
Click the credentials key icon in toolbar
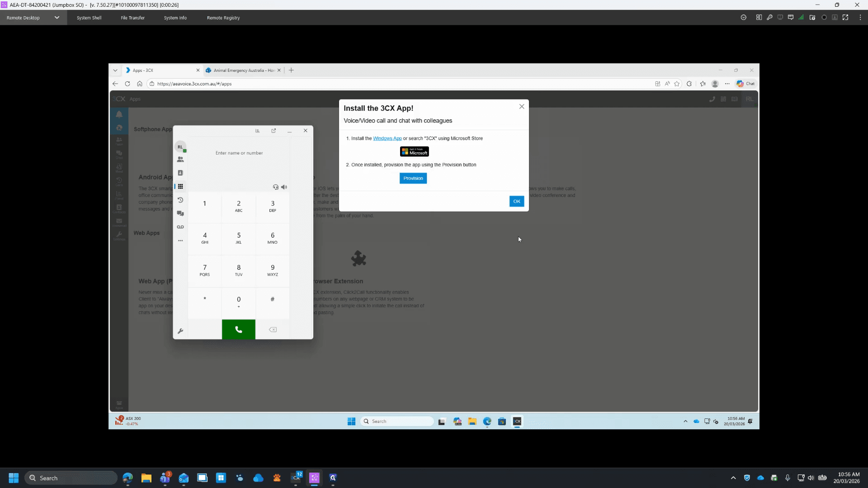tap(769, 18)
